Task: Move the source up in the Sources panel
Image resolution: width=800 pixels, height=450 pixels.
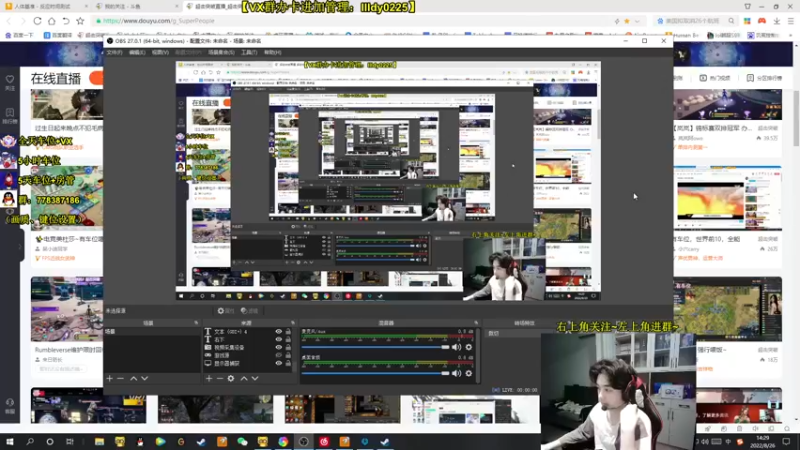Action: click(x=244, y=379)
